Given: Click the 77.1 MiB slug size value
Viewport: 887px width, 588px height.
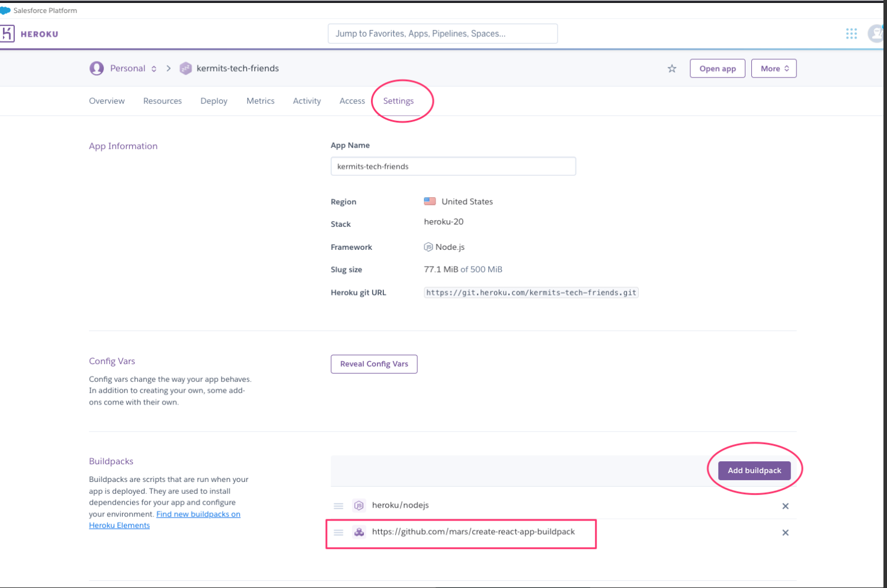Looking at the screenshot, I should 441,269.
